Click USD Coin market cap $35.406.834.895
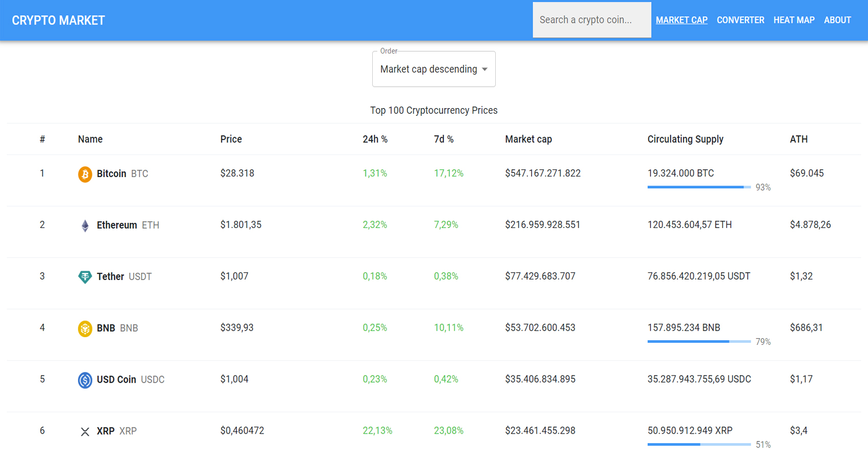The width and height of the screenshot is (868, 455). tap(540, 380)
